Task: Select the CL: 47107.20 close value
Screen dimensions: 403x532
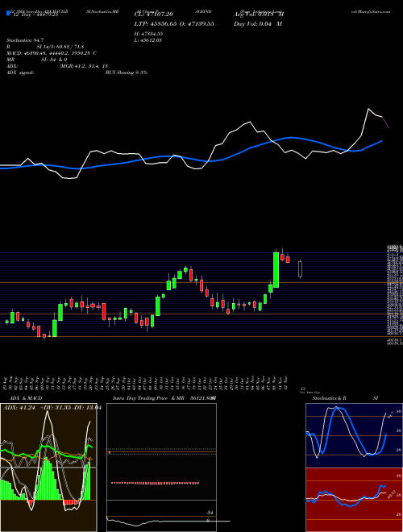Action: (x=154, y=15)
